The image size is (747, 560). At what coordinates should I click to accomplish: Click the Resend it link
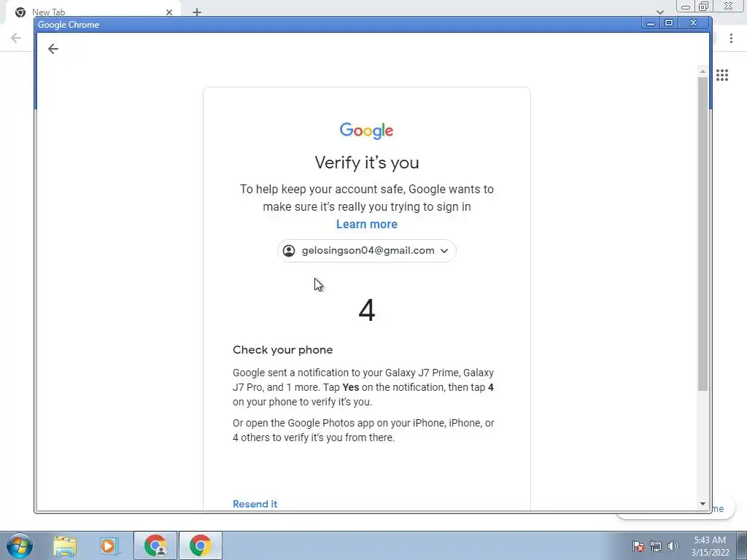point(255,504)
